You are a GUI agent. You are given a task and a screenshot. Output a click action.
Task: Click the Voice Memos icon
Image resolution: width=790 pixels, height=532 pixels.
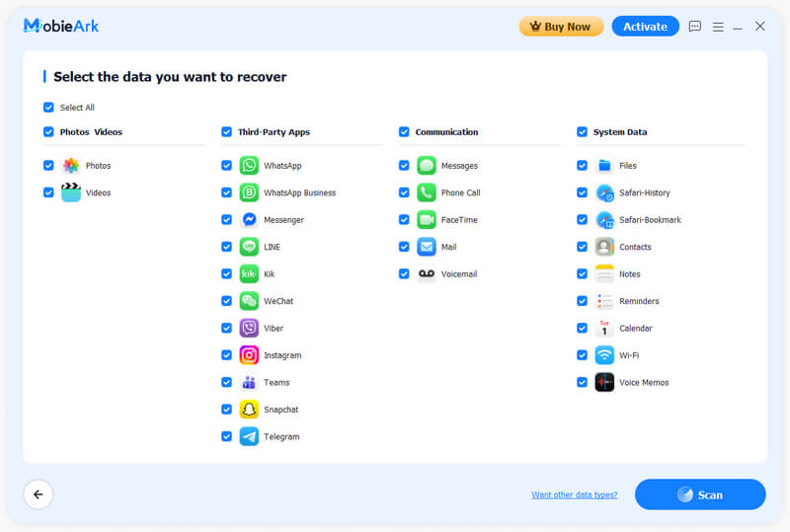[x=604, y=382]
